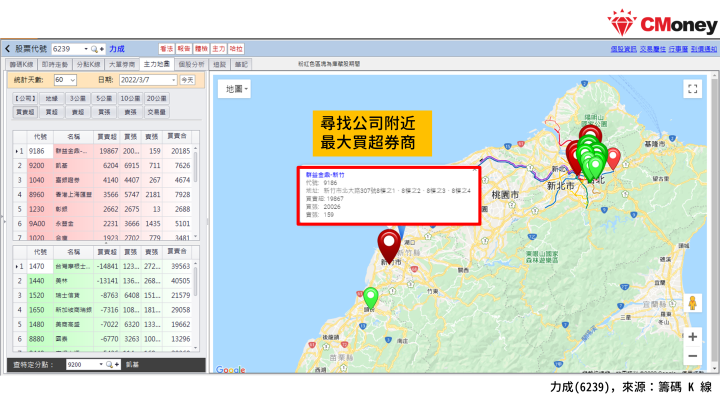Click the 9200 branch code input field
Image resolution: width=720 pixels, height=400 pixels.
82,365
